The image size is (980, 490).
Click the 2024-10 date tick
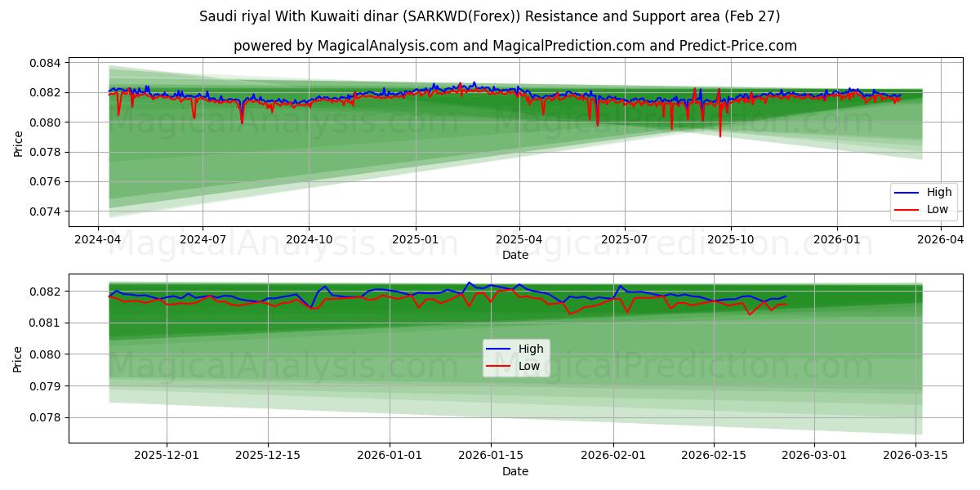[x=309, y=239]
